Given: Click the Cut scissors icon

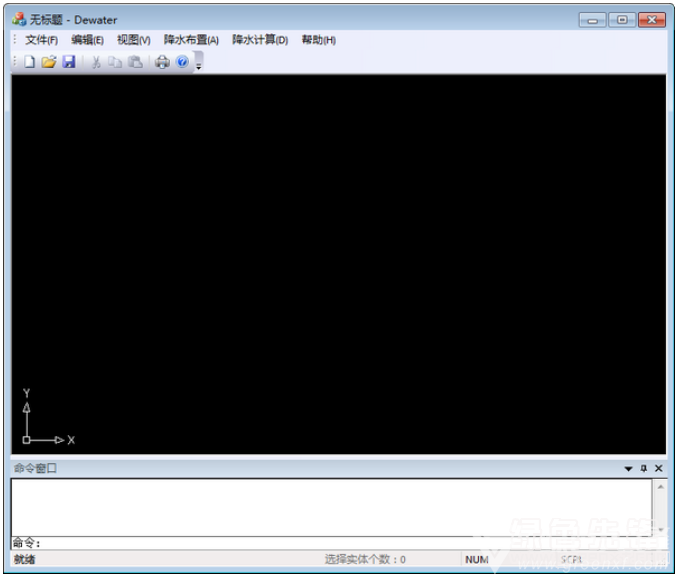Looking at the screenshot, I should pyautogui.click(x=96, y=62).
